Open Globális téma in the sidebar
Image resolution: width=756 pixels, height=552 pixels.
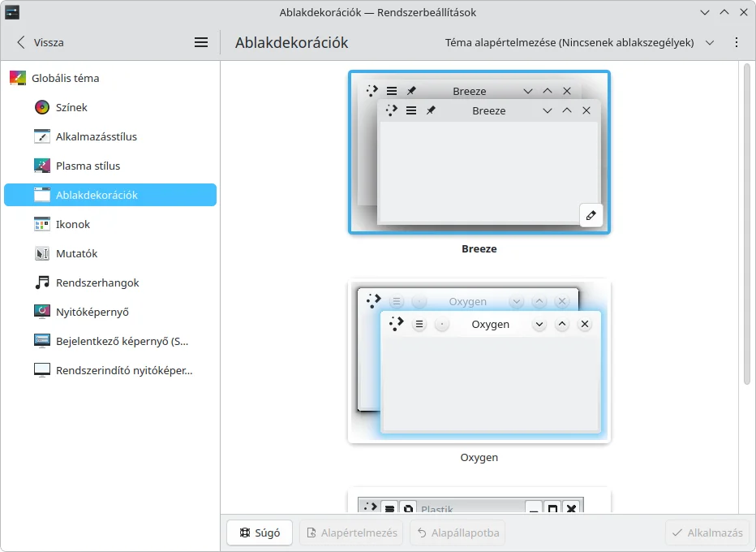point(110,78)
